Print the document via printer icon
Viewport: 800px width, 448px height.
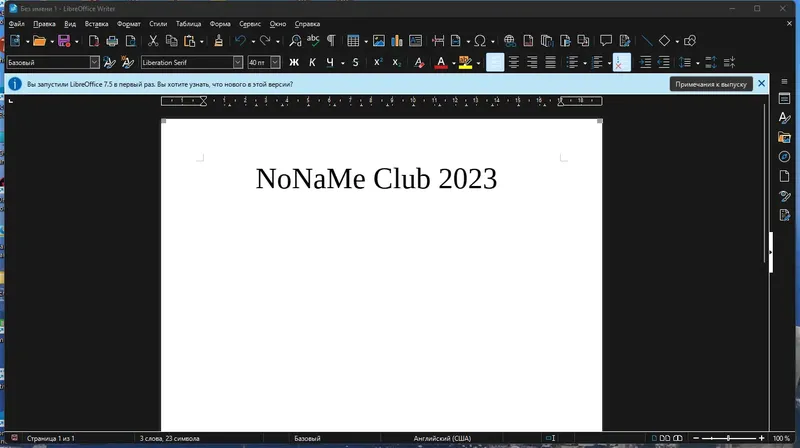coord(112,41)
